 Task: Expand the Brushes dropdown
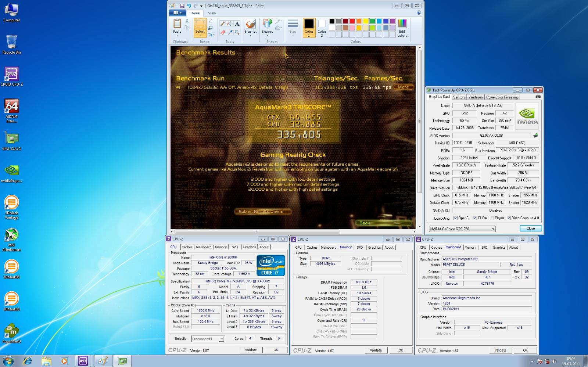(251, 35)
